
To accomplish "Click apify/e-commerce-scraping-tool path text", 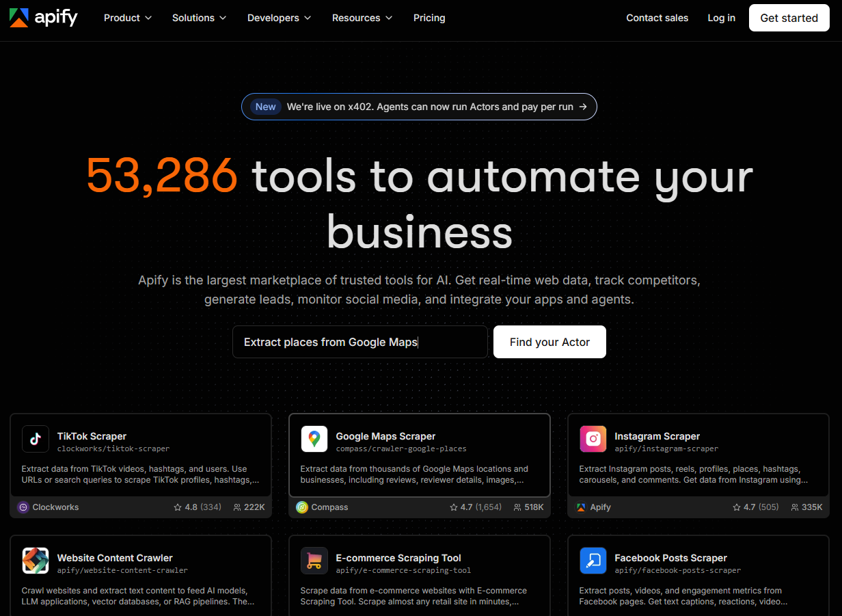I will 403,571.
